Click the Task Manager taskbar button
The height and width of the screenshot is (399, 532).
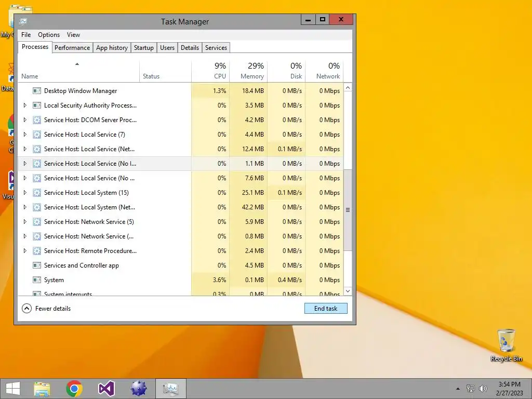(x=170, y=389)
